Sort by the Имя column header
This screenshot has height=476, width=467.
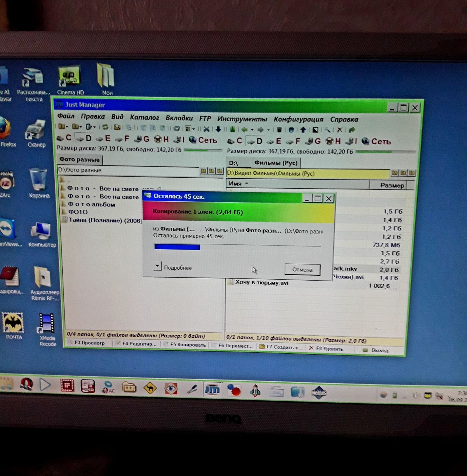pos(297,184)
